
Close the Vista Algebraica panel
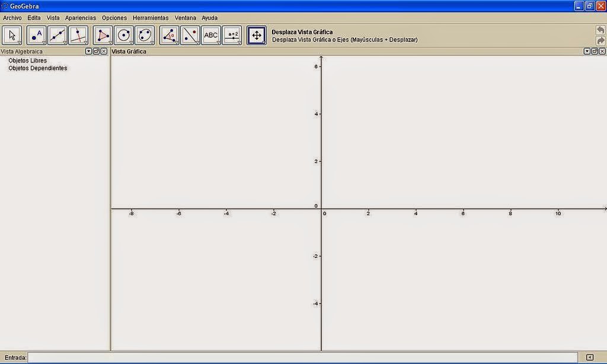click(x=104, y=51)
